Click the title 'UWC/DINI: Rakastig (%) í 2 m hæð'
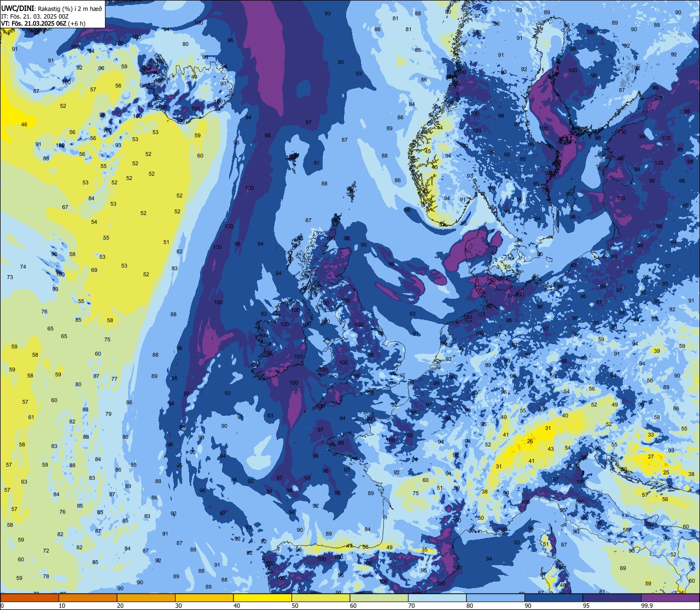 coord(51,9)
